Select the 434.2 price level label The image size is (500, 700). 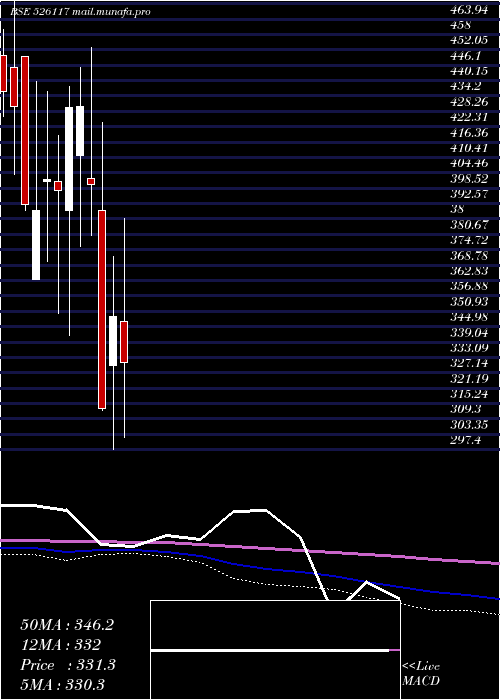467,87
